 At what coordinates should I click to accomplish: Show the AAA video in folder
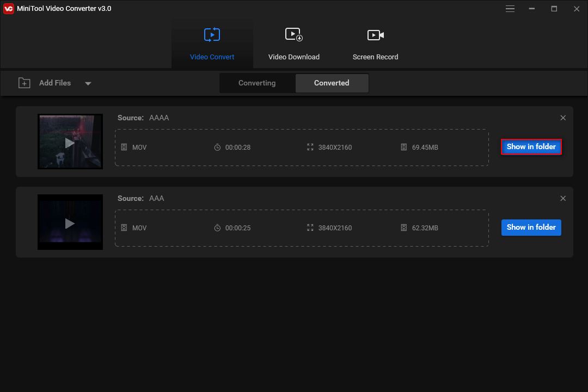(x=531, y=228)
